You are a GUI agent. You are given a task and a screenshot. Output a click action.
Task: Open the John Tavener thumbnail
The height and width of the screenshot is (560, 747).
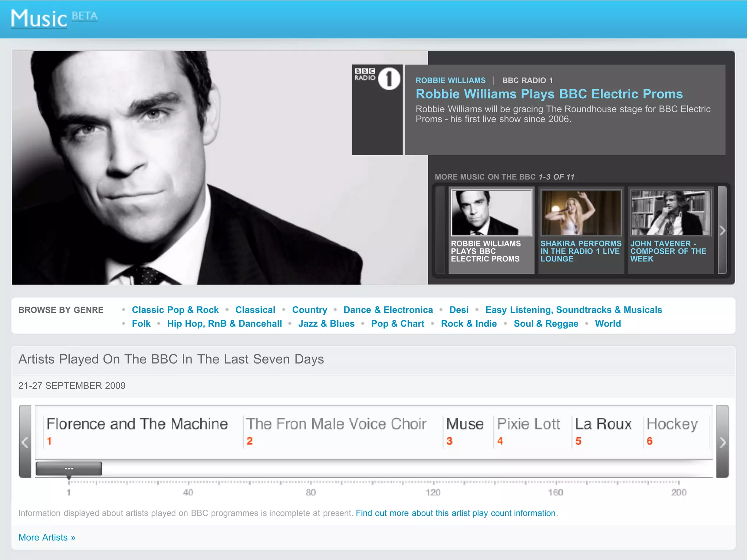(671, 213)
